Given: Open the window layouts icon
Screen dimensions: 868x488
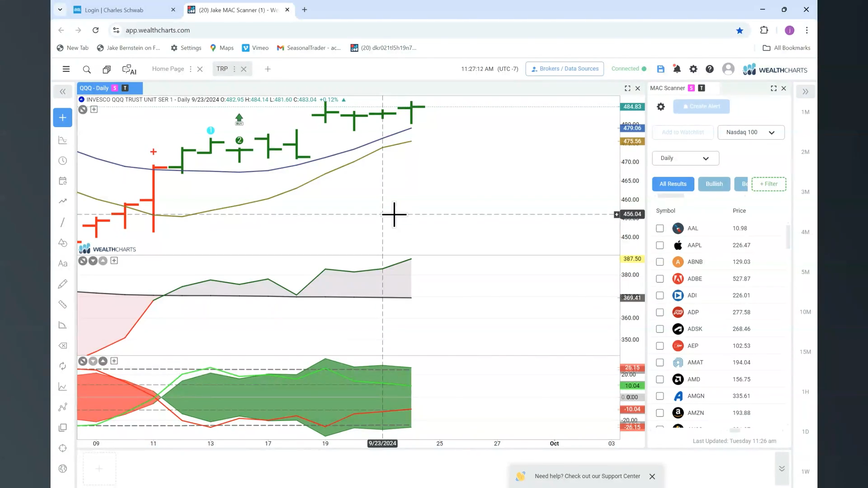Looking at the screenshot, I should [x=107, y=69].
